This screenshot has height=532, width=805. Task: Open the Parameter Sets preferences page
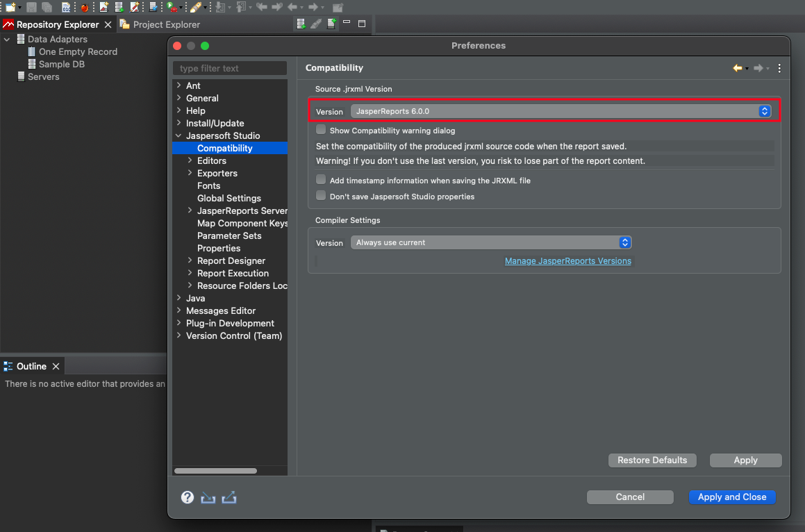[x=229, y=235]
